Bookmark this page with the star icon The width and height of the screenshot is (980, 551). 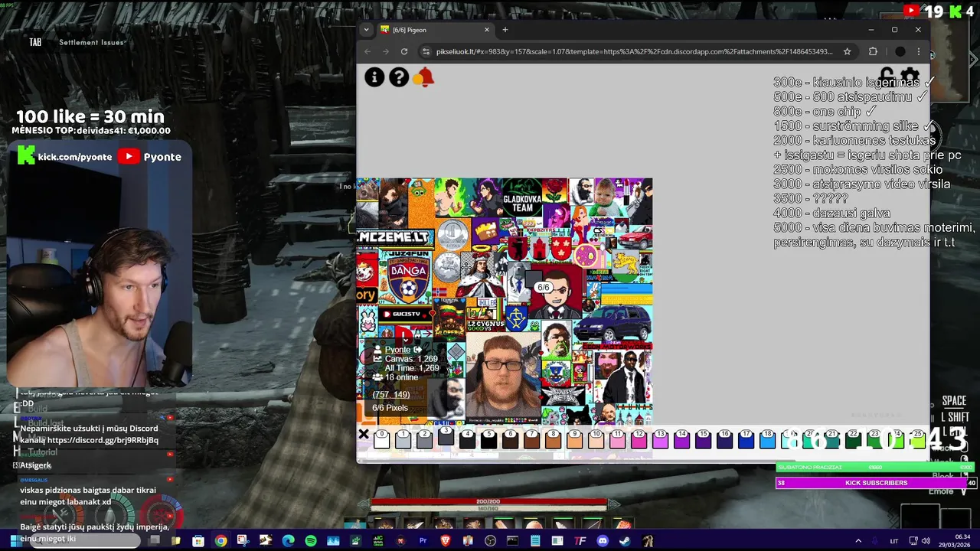coord(847,51)
